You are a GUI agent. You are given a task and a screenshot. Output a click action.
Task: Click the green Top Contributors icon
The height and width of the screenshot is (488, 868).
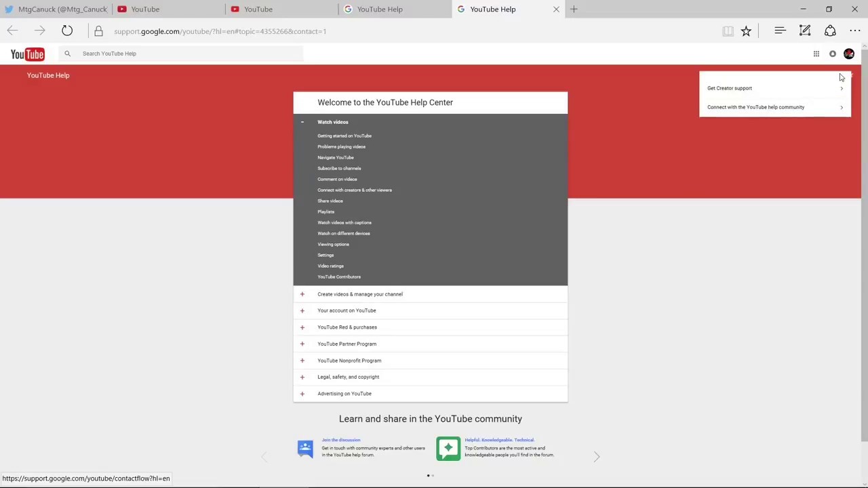coord(448,449)
